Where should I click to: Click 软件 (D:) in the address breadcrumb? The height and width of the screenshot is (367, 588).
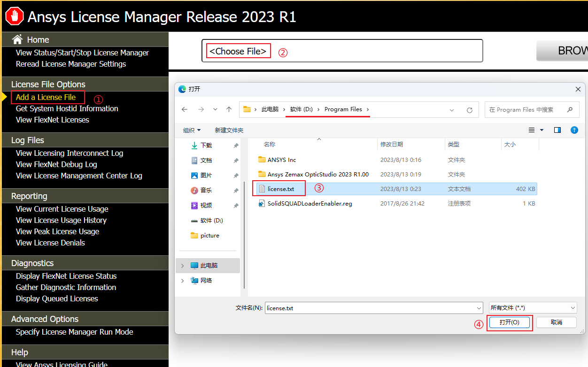tap(302, 109)
